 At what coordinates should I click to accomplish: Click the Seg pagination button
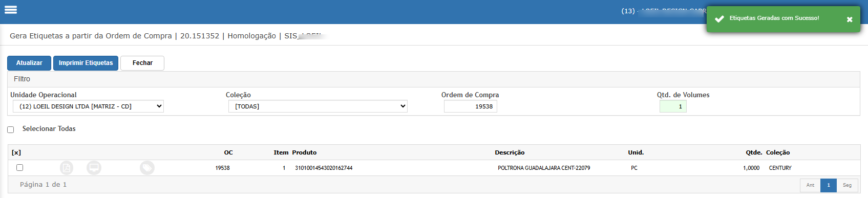847,185
